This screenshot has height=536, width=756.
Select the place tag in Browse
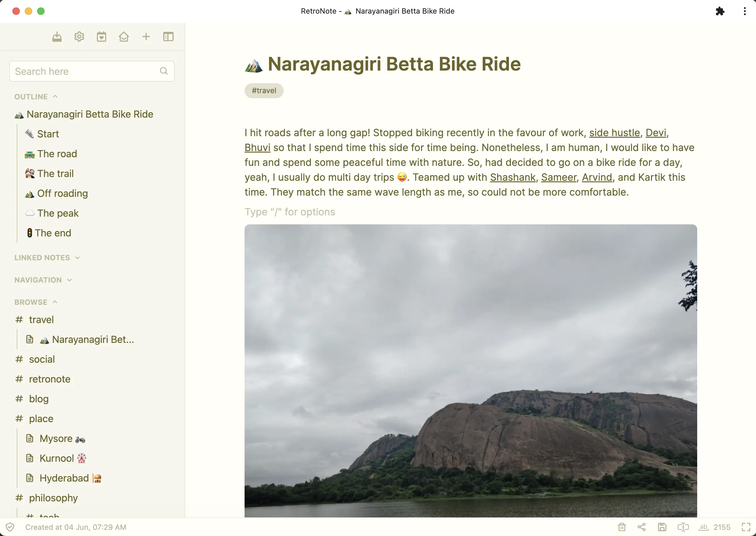pyautogui.click(x=34, y=418)
